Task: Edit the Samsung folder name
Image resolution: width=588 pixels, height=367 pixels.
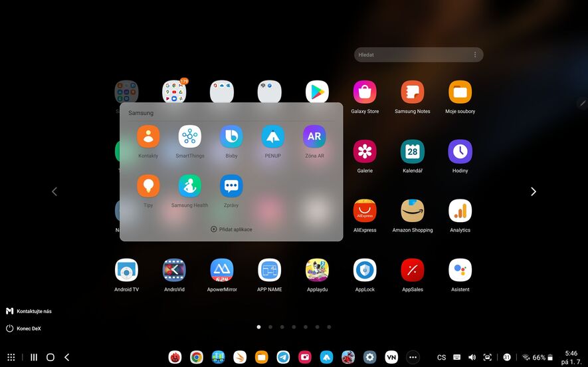Action: click(x=141, y=113)
